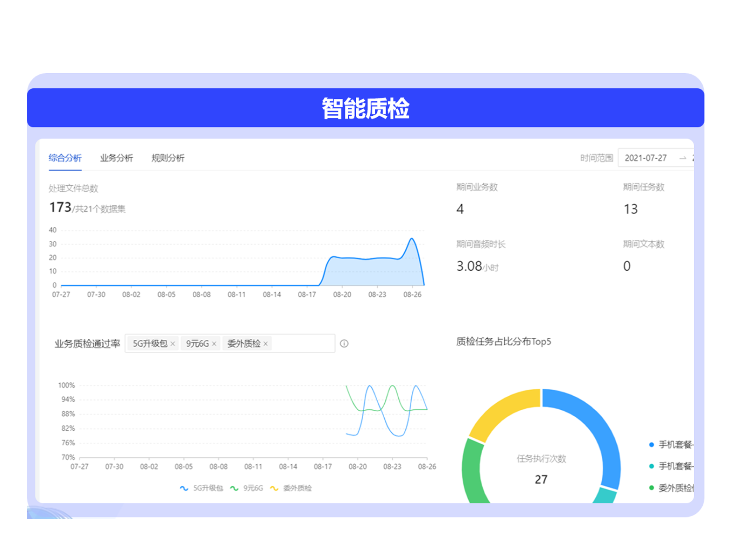Toggle the green 委外质检 donut legend item

pos(671,488)
